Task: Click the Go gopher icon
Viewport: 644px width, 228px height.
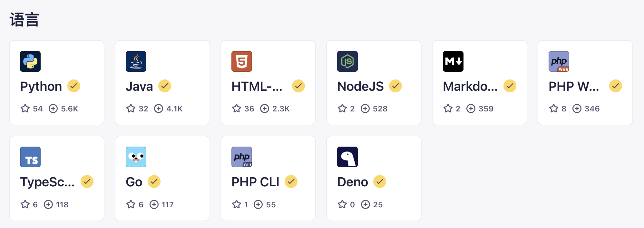Action: 136,157
